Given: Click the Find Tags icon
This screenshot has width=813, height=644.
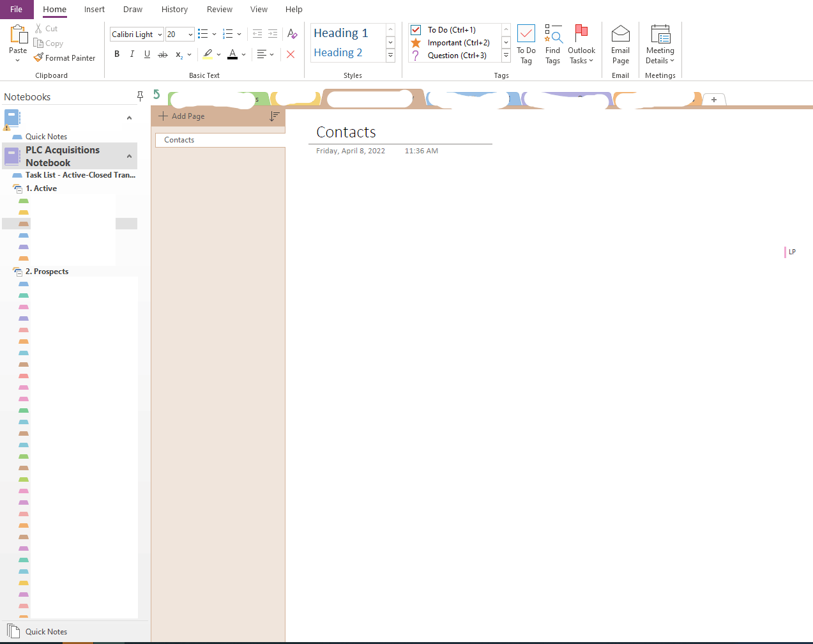Looking at the screenshot, I should click(553, 43).
